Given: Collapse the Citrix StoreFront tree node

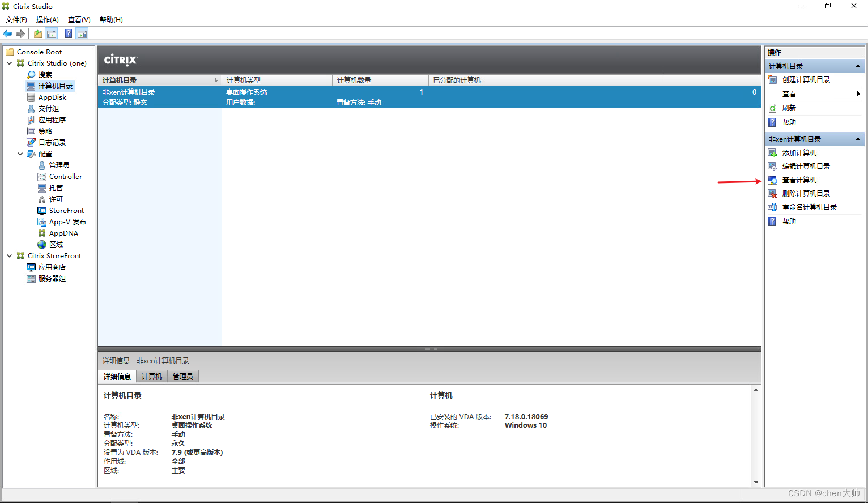Looking at the screenshot, I should 10,256.
